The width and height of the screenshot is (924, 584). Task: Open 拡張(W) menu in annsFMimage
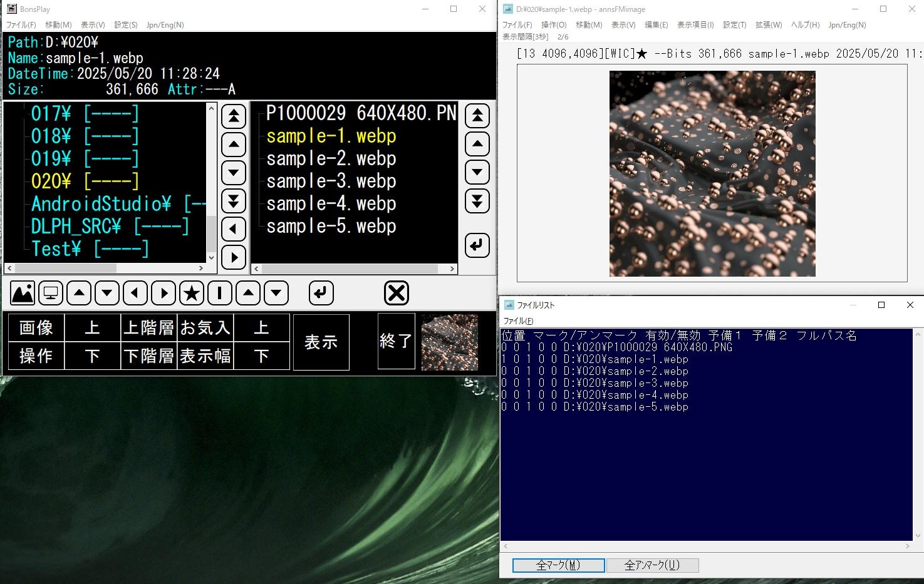[x=768, y=25]
